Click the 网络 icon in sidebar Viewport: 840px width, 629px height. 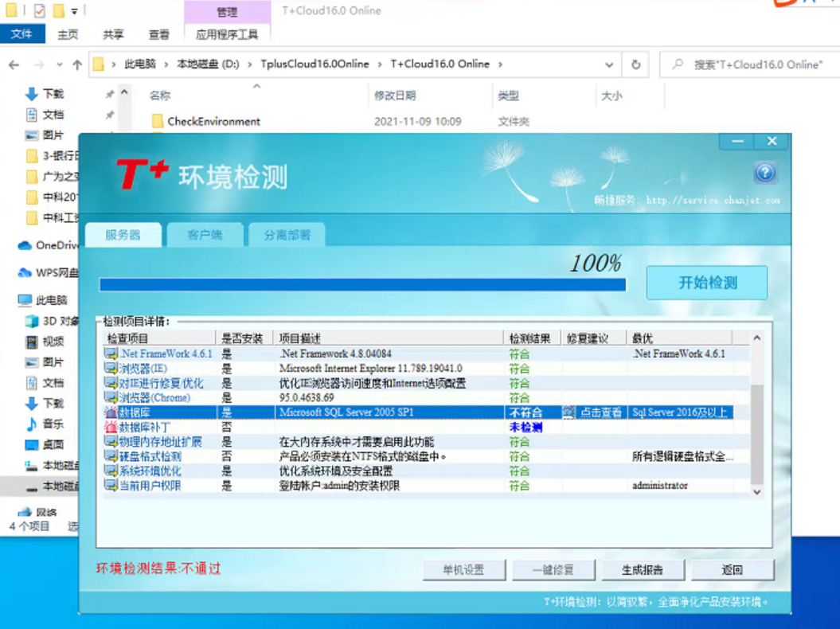click(25, 512)
